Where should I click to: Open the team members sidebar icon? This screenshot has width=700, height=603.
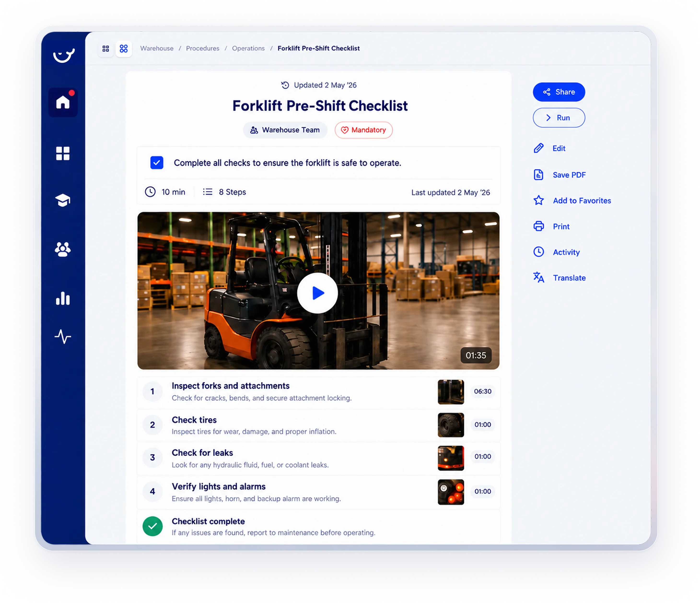(x=63, y=249)
